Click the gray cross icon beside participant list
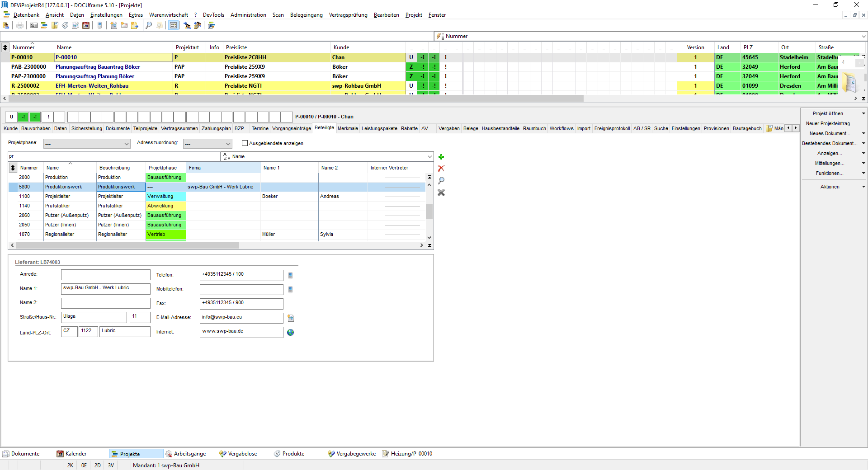The width and height of the screenshot is (868, 470). [x=441, y=193]
